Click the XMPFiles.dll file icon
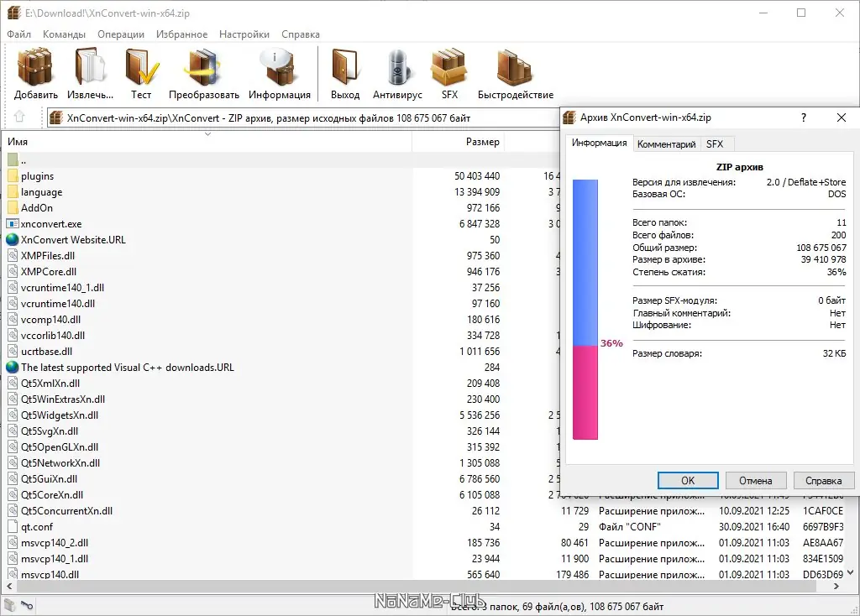This screenshot has width=860, height=616. pos(13,255)
